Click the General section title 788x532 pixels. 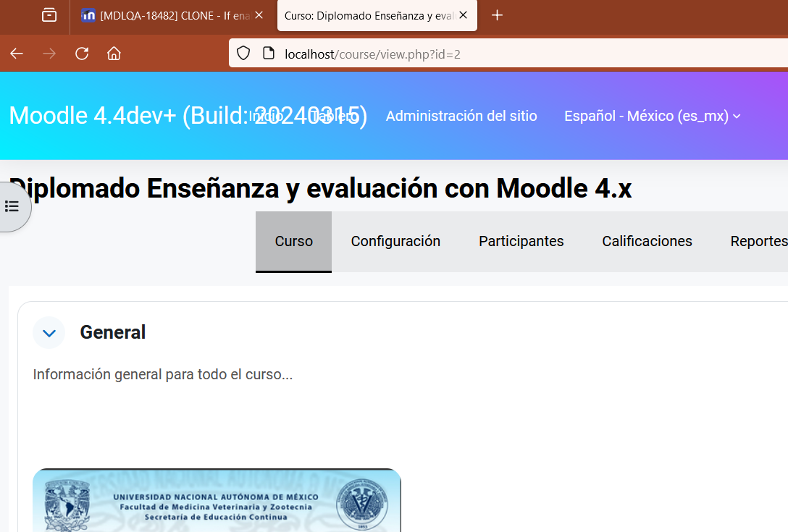pos(113,332)
